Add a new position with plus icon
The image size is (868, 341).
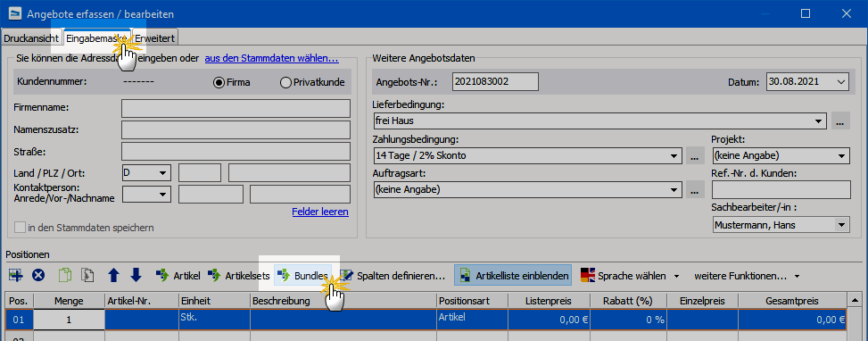point(15,275)
